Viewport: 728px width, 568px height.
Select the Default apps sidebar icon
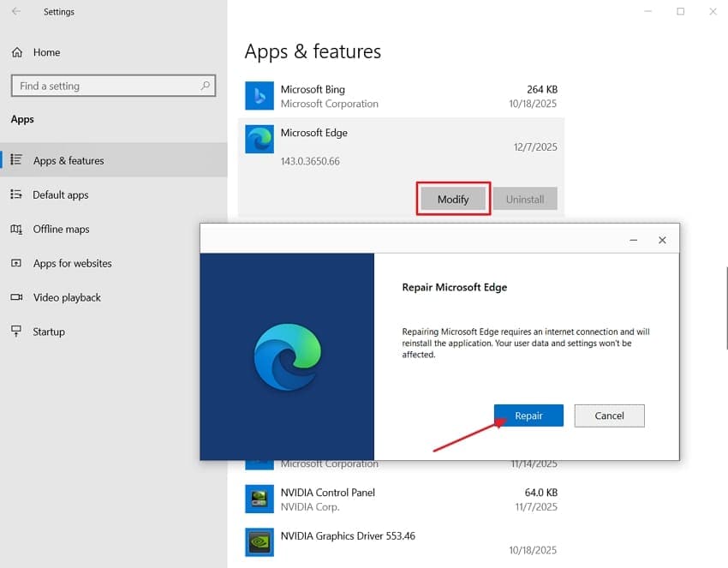tap(17, 194)
